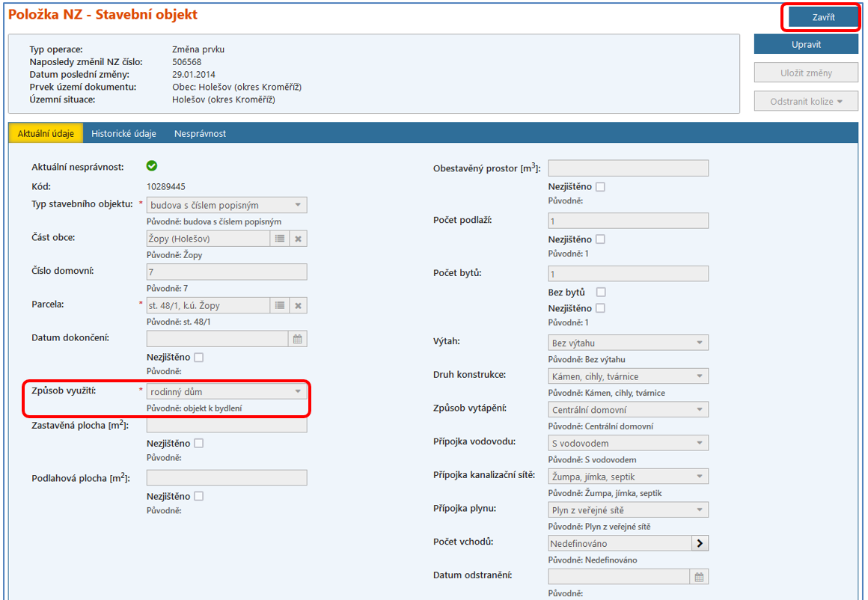Image resolution: width=868 pixels, height=600 pixels.
Task: Switch to the Historické údaje tab
Action: (x=123, y=134)
